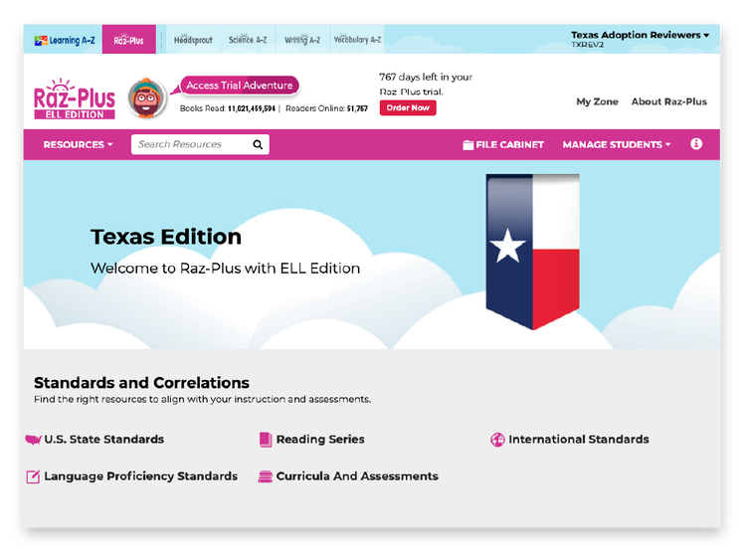Switch to the Raz-Plus tab
The height and width of the screenshot is (560, 746).
pyautogui.click(x=129, y=40)
